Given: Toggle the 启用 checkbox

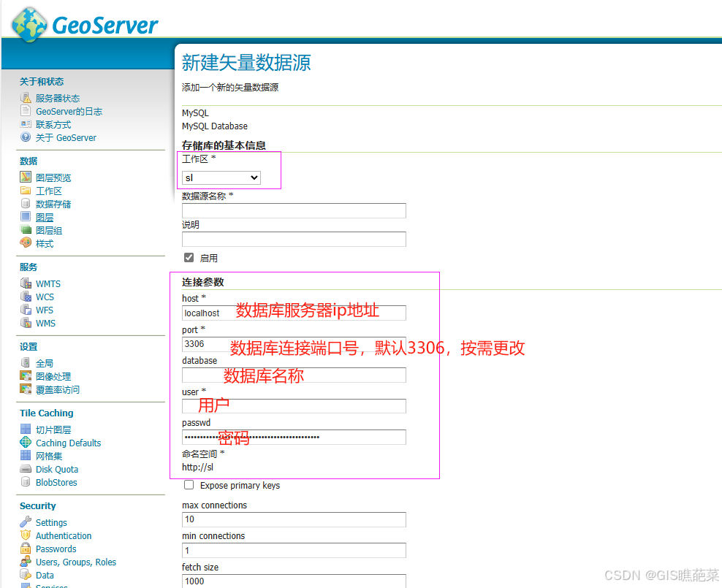Looking at the screenshot, I should click(189, 257).
